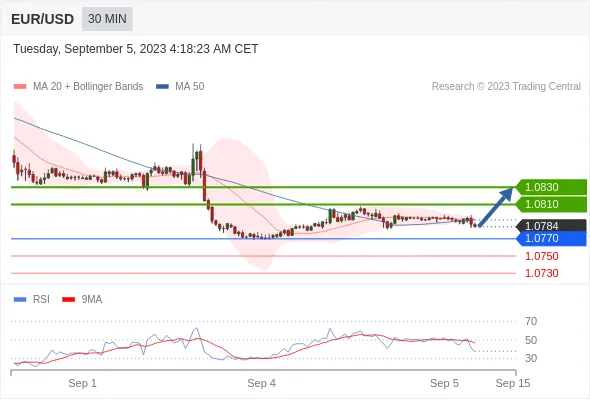Click the pink MA 20 legend swatch
The width and height of the screenshot is (590, 400).
pyautogui.click(x=20, y=87)
